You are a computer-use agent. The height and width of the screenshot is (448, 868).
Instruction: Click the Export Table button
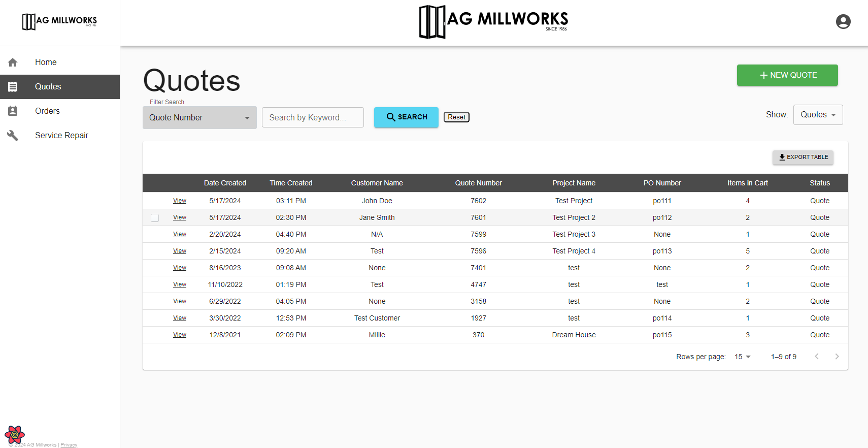click(803, 157)
